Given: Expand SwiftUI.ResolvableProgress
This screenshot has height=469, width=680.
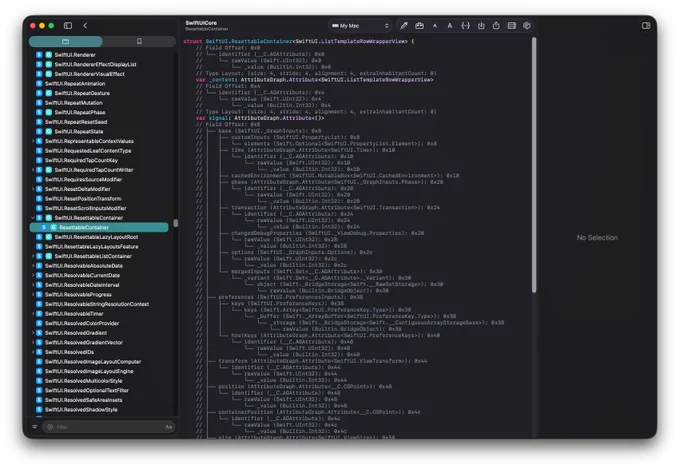Looking at the screenshot, I should click(x=33, y=294).
